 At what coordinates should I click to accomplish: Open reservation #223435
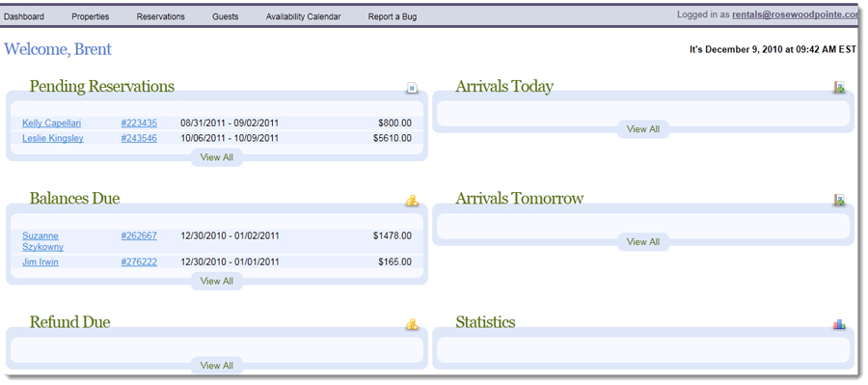point(139,123)
